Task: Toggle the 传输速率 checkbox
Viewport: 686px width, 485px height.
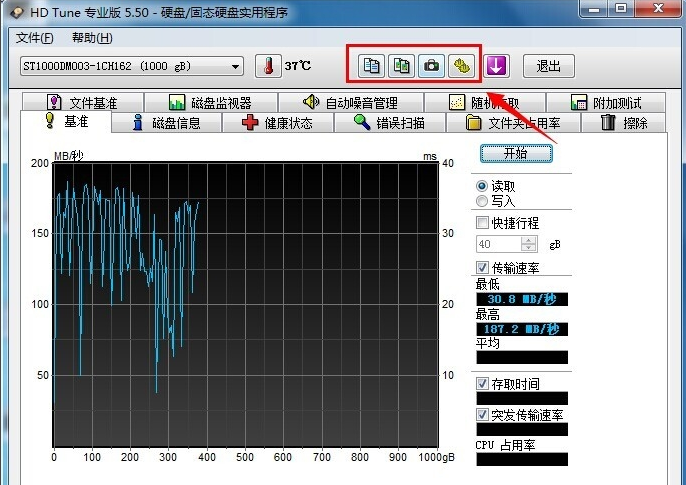Action: coord(483,267)
